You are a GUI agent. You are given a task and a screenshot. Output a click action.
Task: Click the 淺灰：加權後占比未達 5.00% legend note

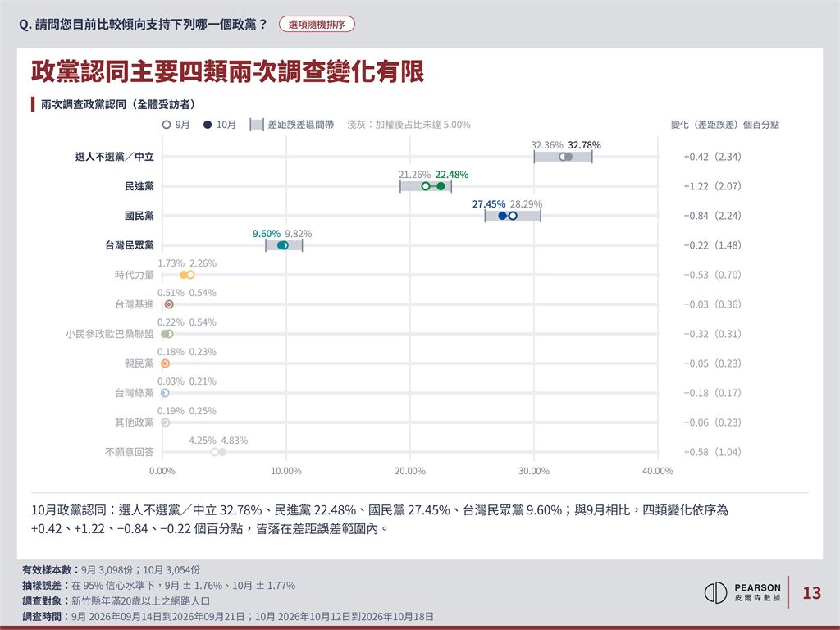tap(409, 125)
